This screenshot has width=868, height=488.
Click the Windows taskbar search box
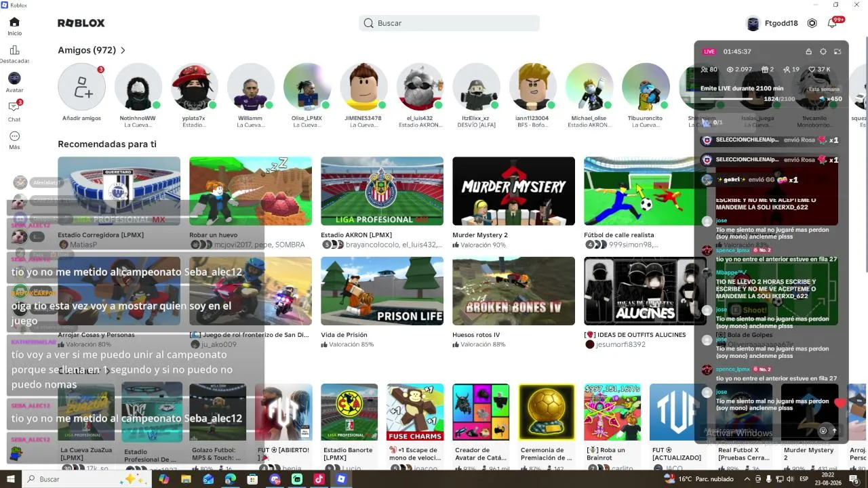point(85,479)
